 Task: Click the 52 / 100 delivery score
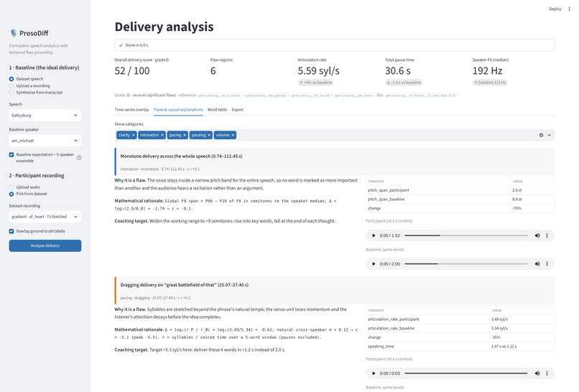[x=132, y=71]
